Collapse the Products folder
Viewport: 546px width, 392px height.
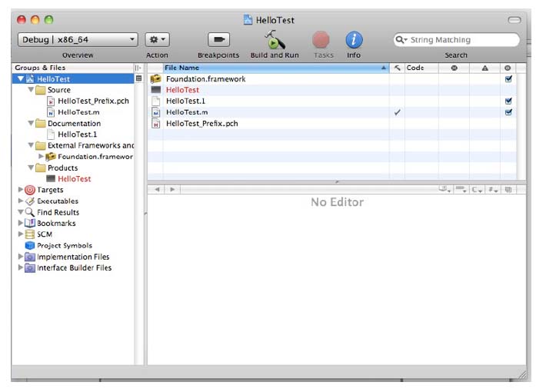(x=31, y=168)
